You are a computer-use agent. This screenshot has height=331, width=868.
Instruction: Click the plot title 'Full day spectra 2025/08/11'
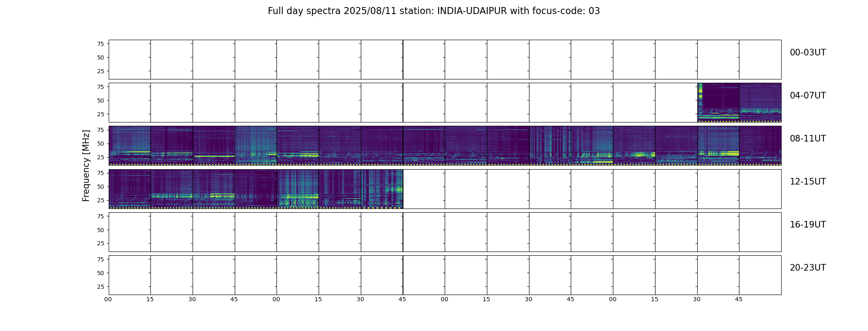coord(434,11)
